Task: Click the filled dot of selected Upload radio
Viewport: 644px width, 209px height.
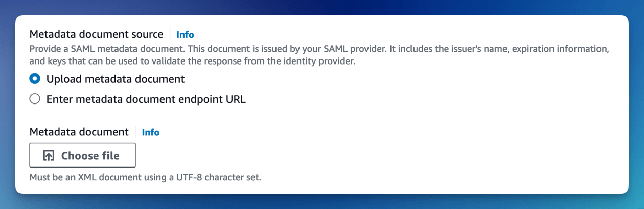Action: point(35,79)
